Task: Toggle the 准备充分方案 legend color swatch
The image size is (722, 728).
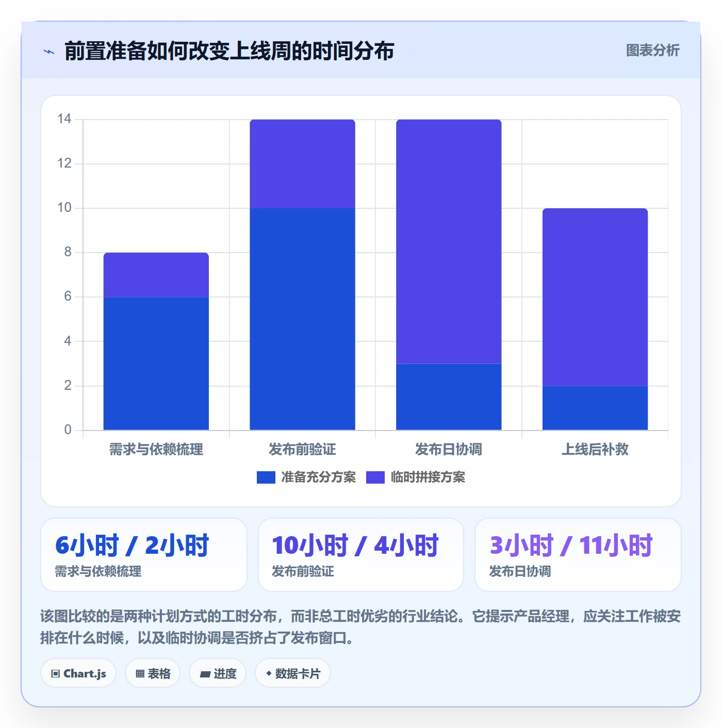Action: [266, 477]
